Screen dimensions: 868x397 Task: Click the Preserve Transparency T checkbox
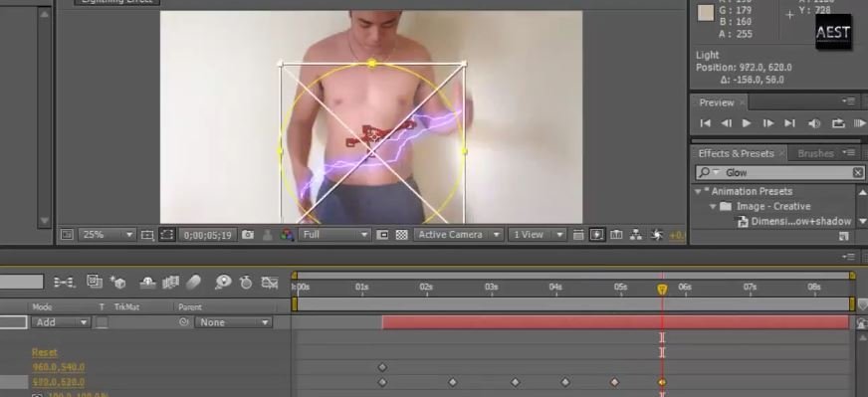point(102,322)
